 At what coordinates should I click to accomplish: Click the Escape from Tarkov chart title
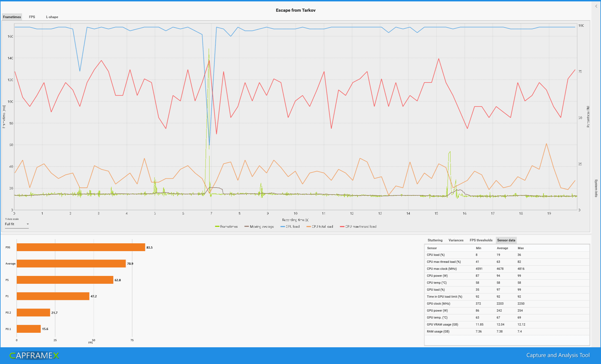296,10
